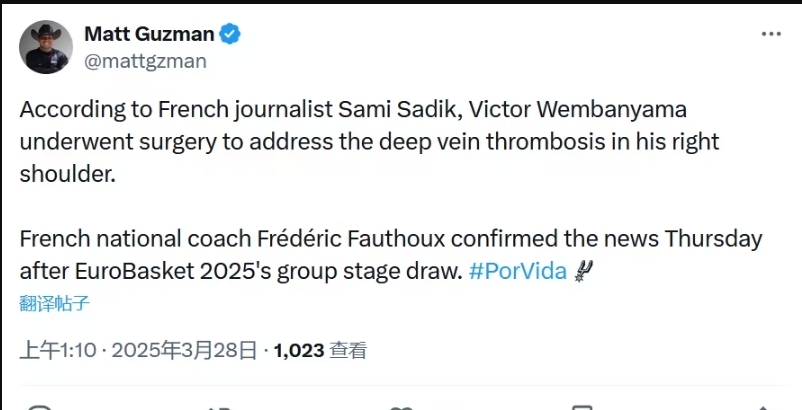The width and height of the screenshot is (802, 410).
Task: Like the post with the heart icon
Action: 400,406
